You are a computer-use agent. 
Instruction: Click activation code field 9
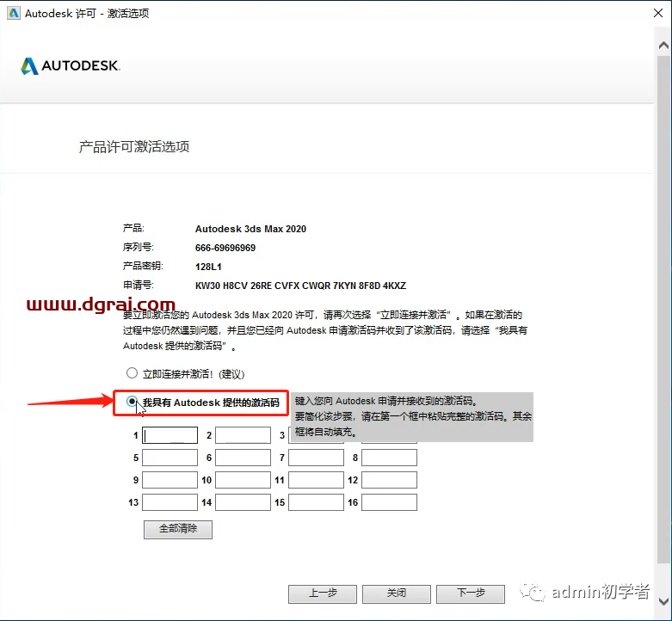click(x=170, y=480)
